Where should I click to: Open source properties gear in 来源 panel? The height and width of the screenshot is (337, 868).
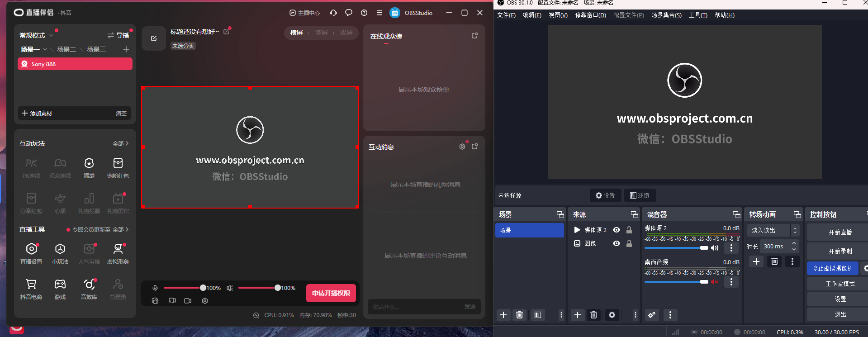point(612,315)
